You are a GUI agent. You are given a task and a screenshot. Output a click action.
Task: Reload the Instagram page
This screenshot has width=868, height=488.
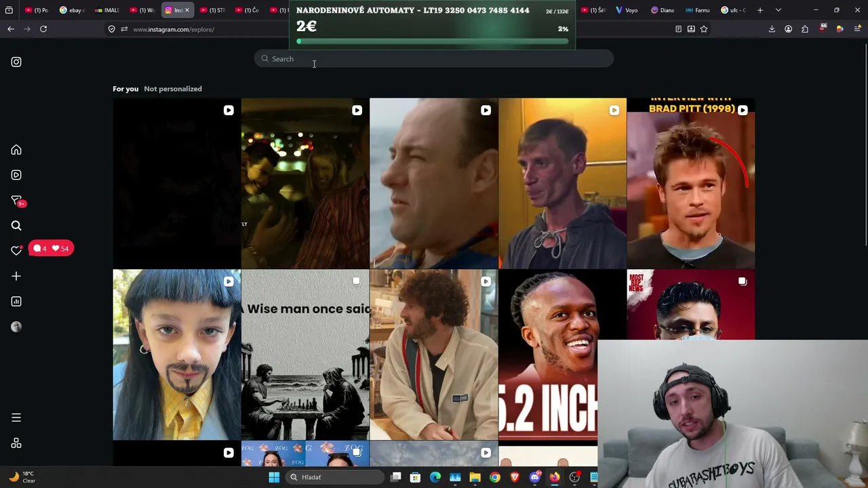pyautogui.click(x=43, y=29)
